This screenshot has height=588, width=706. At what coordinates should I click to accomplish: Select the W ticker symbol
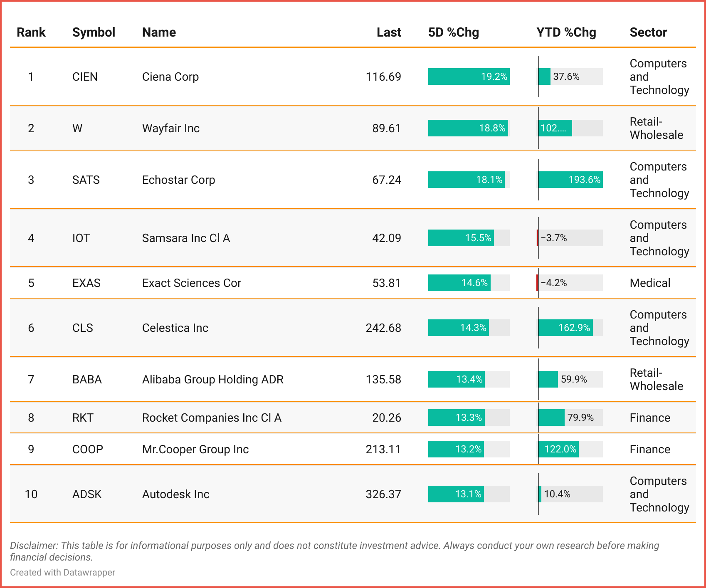click(77, 128)
